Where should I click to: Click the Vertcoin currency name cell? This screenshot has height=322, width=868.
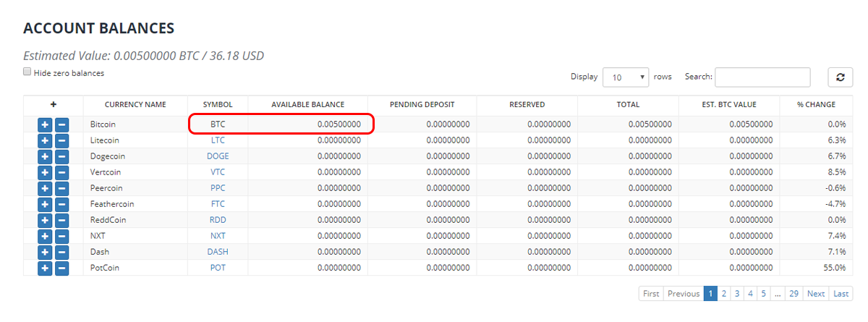coord(135,172)
